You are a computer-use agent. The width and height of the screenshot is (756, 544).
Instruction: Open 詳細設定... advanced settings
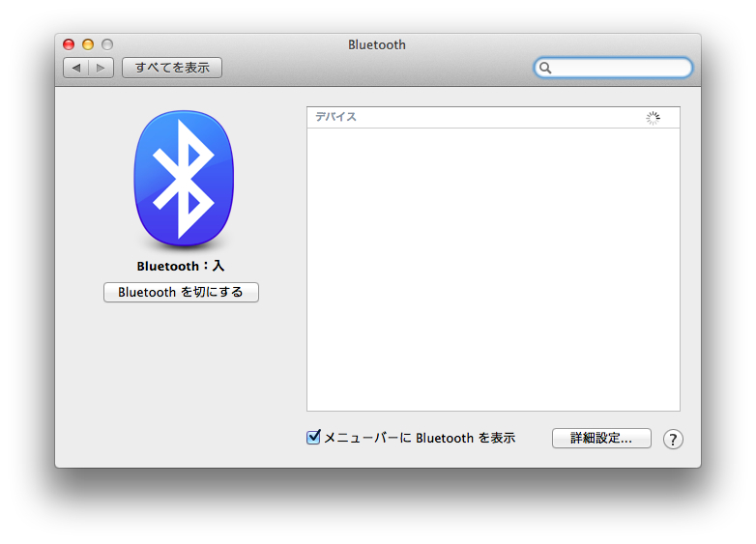coord(601,438)
